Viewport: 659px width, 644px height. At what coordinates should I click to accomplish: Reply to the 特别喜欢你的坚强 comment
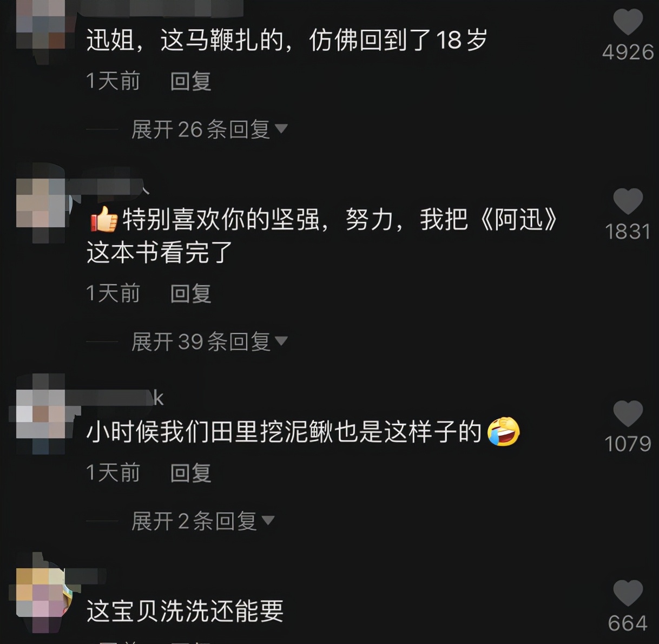point(190,293)
